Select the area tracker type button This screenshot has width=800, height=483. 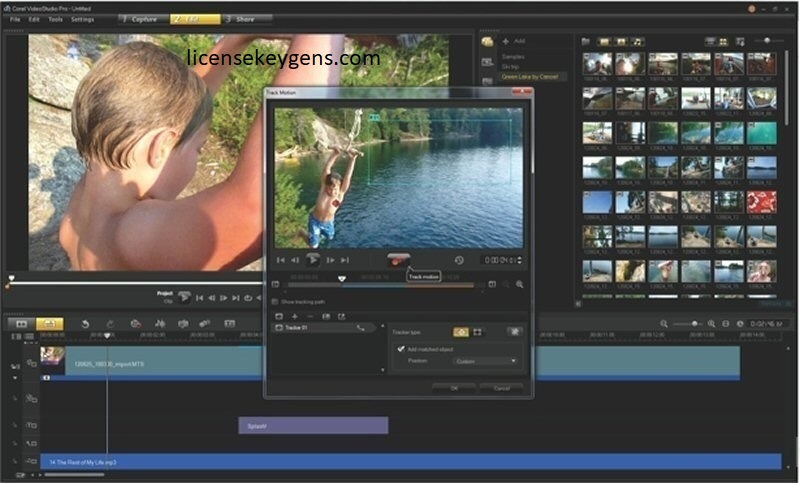(478, 332)
